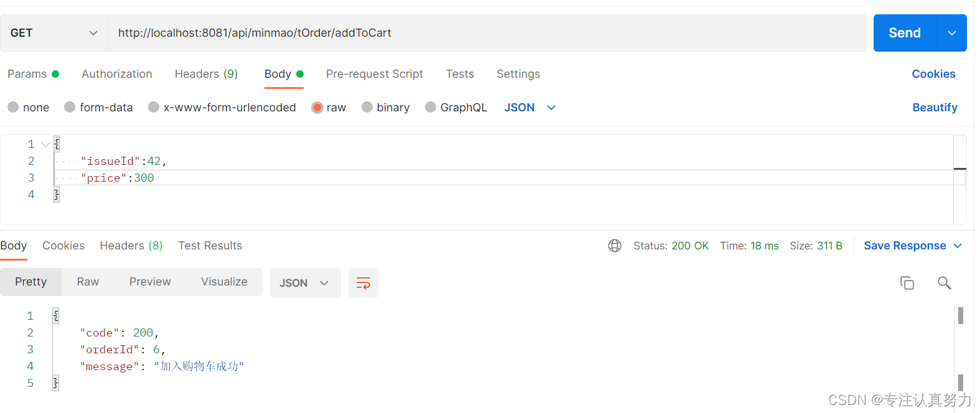
Task: Open the Cookies link at top right
Action: tap(933, 74)
